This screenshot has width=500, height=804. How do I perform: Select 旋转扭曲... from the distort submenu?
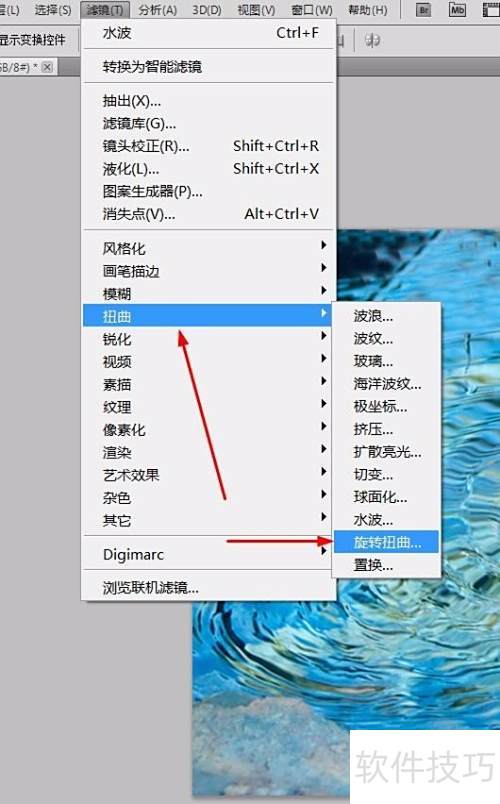coord(386,542)
